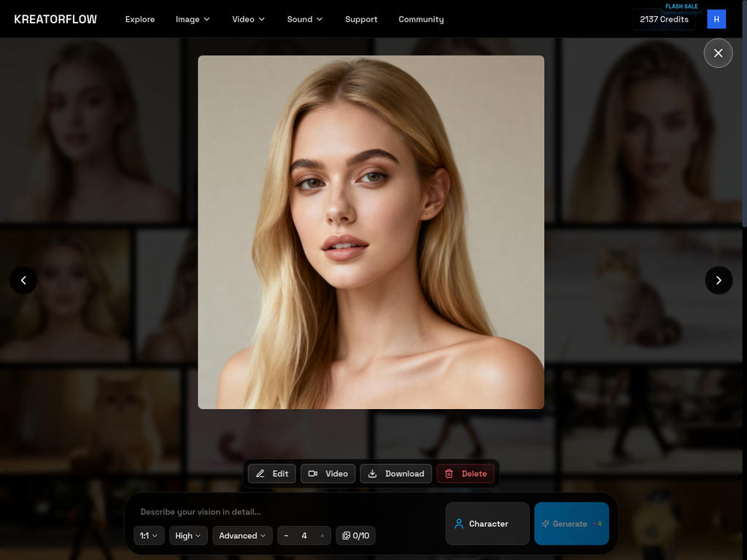Viewport: 747px width, 560px height.
Task: Click the Character person icon
Action: pyautogui.click(x=459, y=524)
